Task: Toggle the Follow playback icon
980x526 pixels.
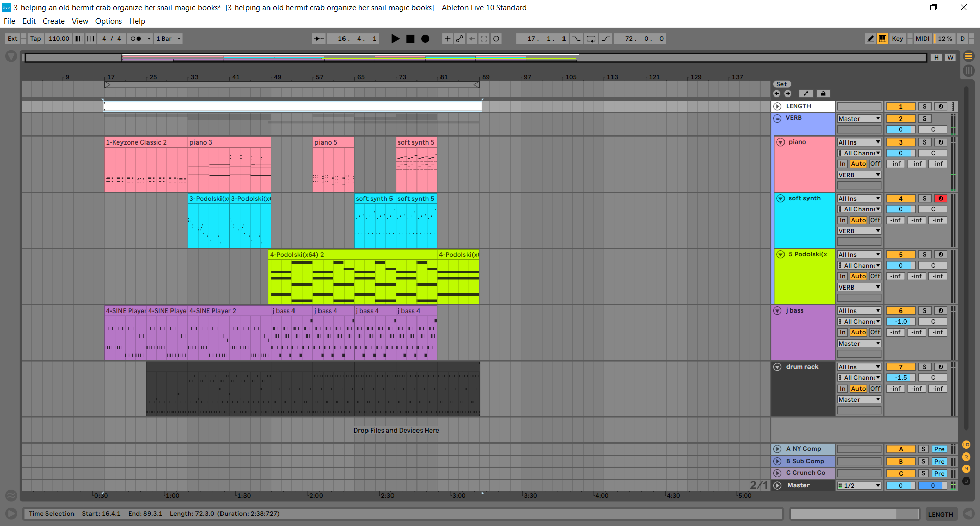Action: click(318, 39)
